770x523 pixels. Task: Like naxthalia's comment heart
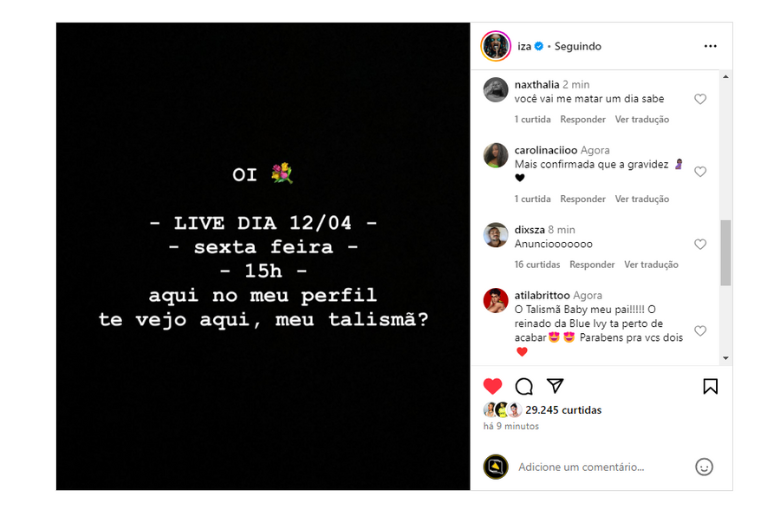click(x=700, y=99)
